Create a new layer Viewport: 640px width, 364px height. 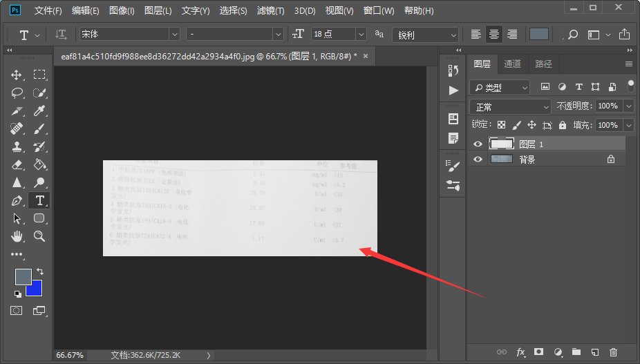pyautogui.click(x=595, y=352)
